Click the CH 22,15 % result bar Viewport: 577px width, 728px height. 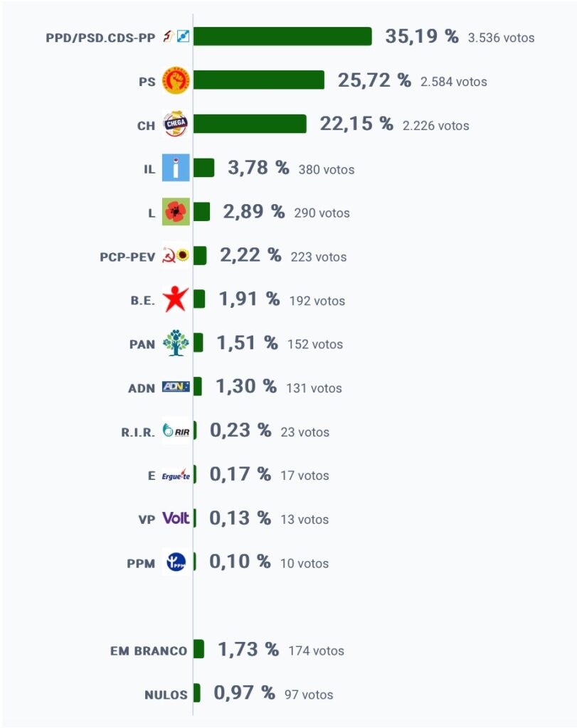250,124
